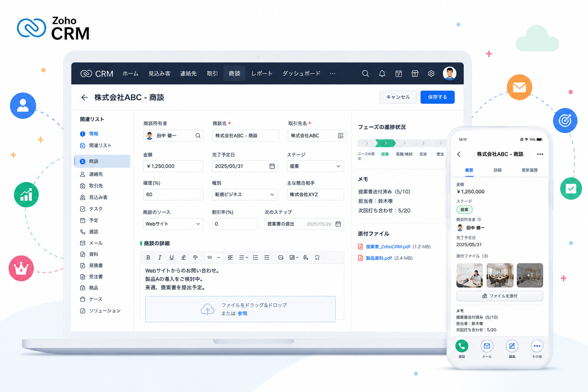Tap the green 通話 phone icon on mobile
This screenshot has width=588, height=392.
462,346
